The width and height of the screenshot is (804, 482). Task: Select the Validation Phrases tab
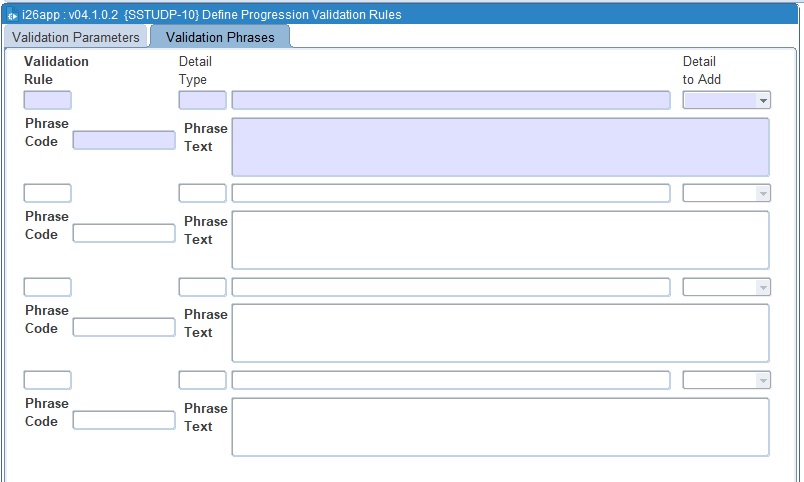click(x=220, y=37)
